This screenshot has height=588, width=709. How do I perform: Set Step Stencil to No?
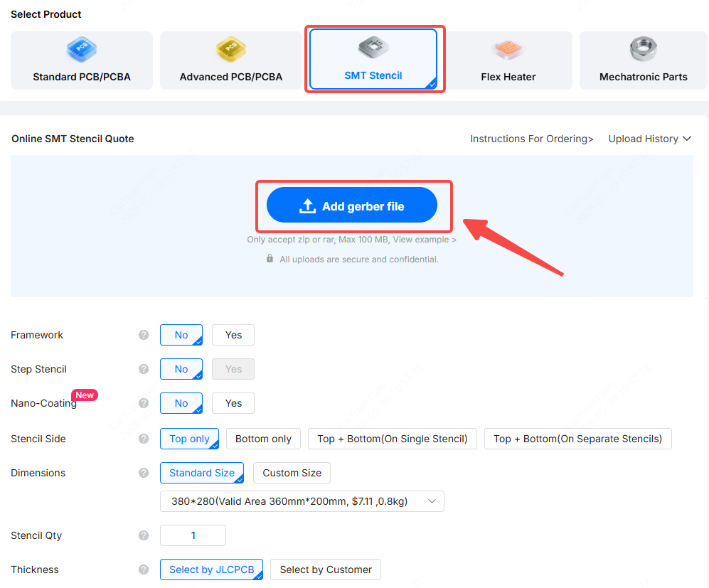[x=181, y=369]
